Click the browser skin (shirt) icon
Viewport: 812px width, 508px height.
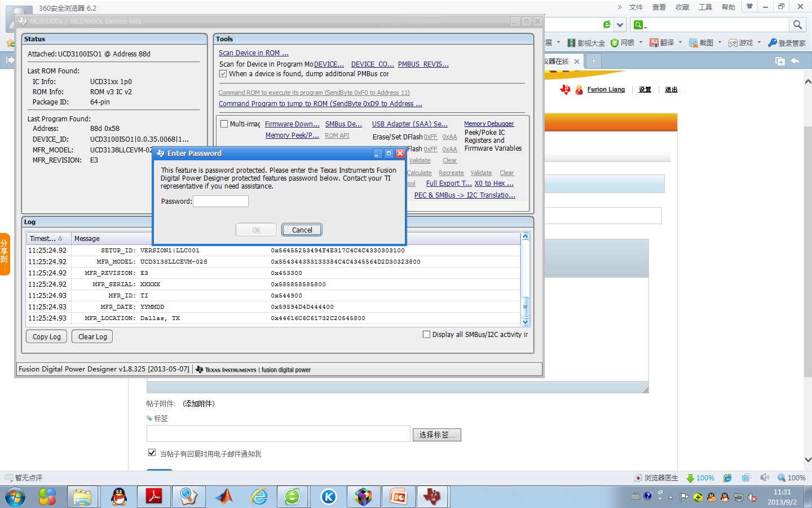click(749, 7)
